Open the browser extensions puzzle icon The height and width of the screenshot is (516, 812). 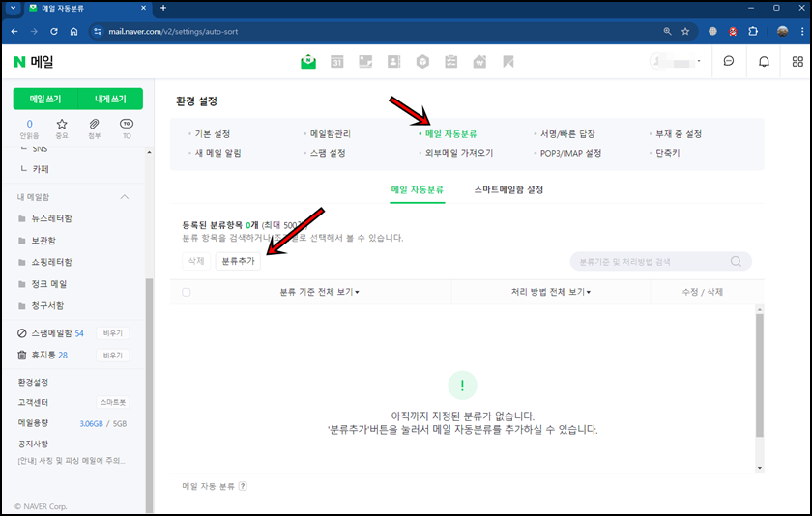click(753, 32)
